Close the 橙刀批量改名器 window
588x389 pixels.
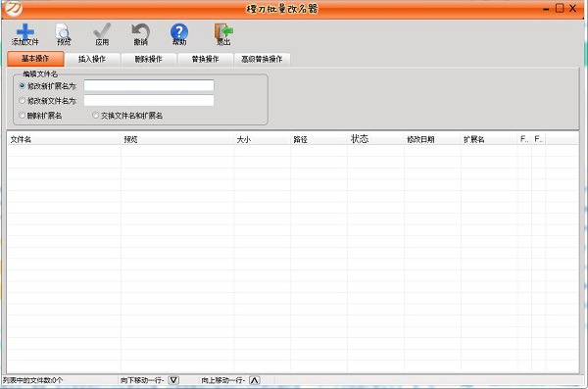tap(572, 8)
